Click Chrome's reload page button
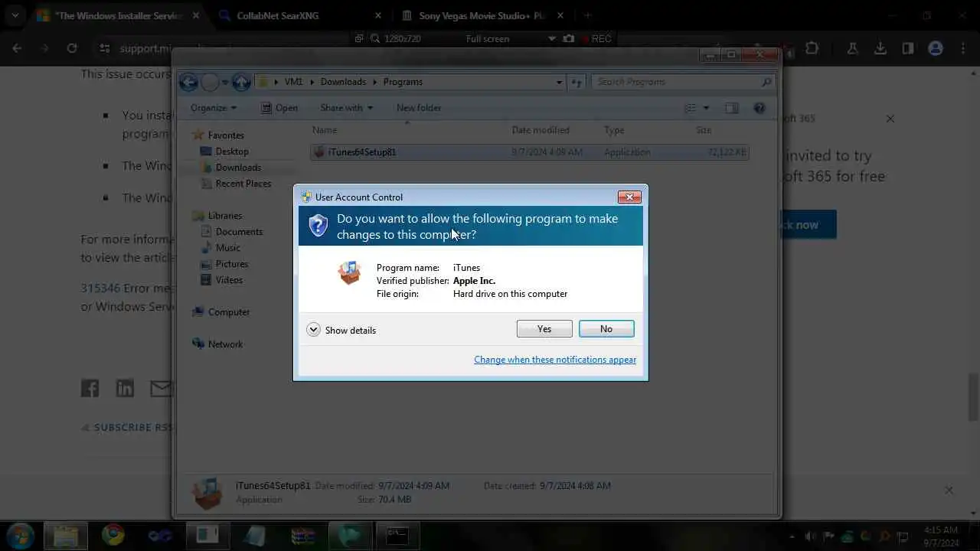 pos(71,48)
